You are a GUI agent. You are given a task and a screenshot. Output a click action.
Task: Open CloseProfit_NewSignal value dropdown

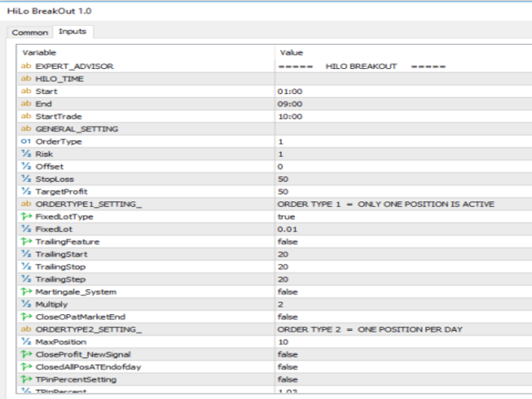click(x=288, y=354)
